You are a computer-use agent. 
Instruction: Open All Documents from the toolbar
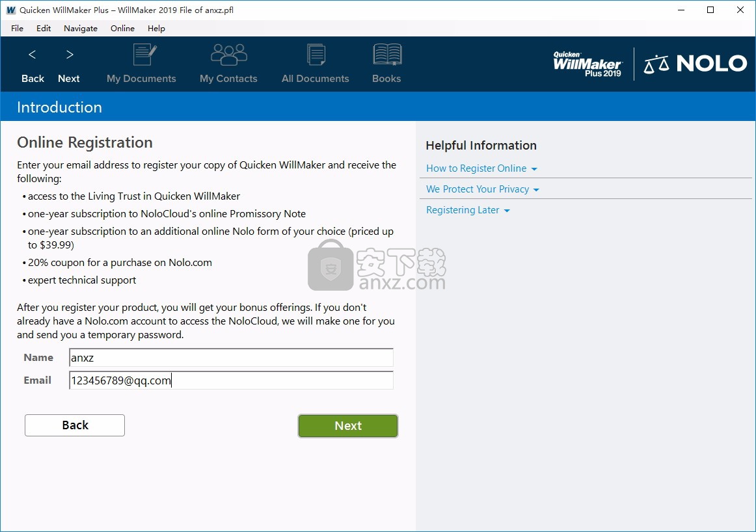pos(316,64)
